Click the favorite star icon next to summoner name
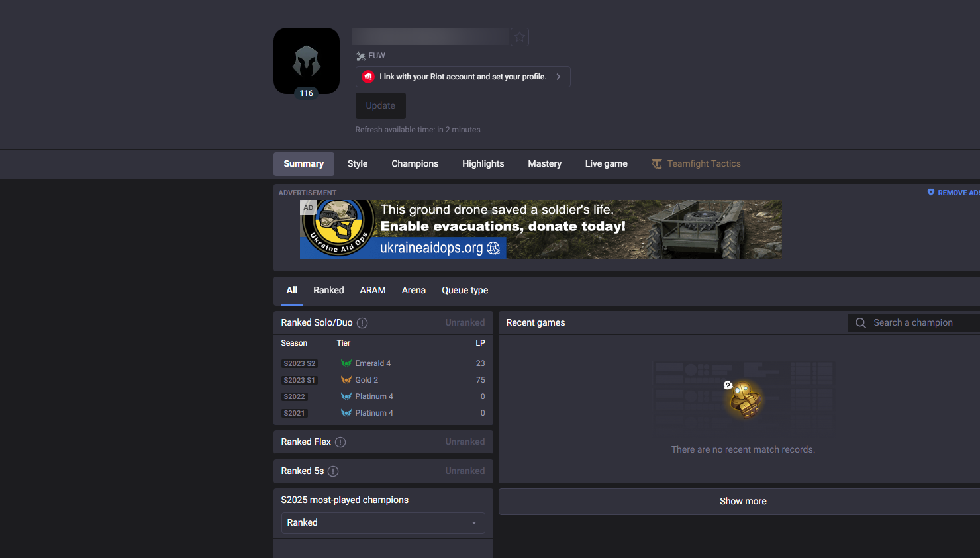 click(x=520, y=37)
